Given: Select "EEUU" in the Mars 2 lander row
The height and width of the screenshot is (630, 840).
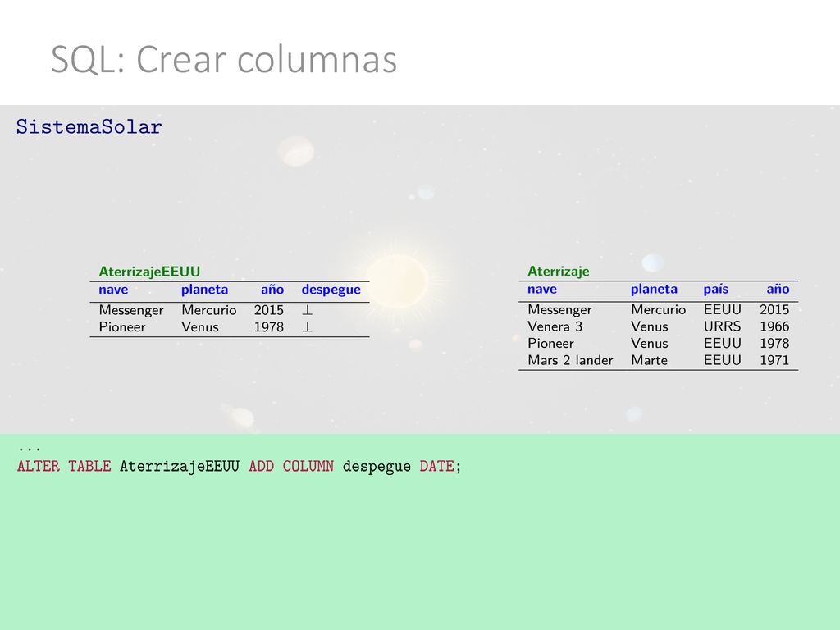Looking at the screenshot, I should (723, 360).
